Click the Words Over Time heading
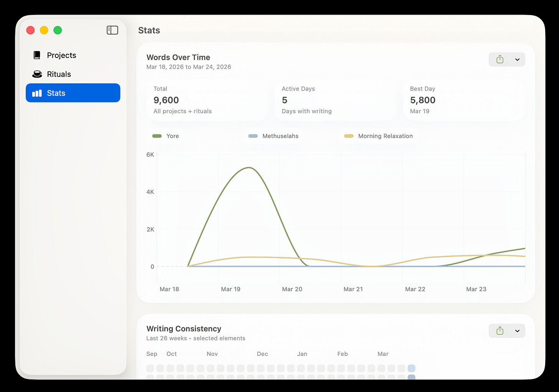The image size is (559, 392). coord(178,57)
